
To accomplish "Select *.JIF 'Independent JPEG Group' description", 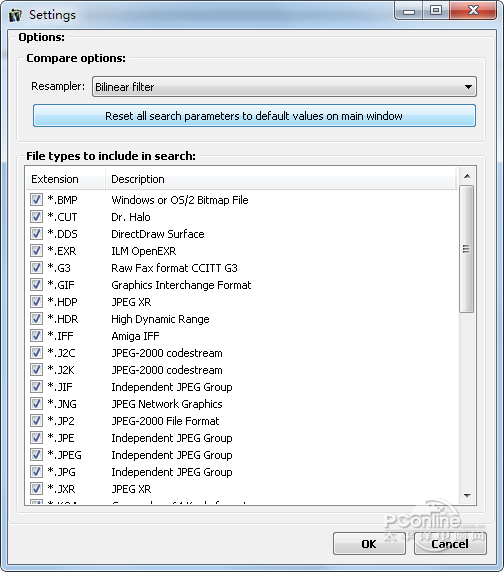I will point(172,387).
